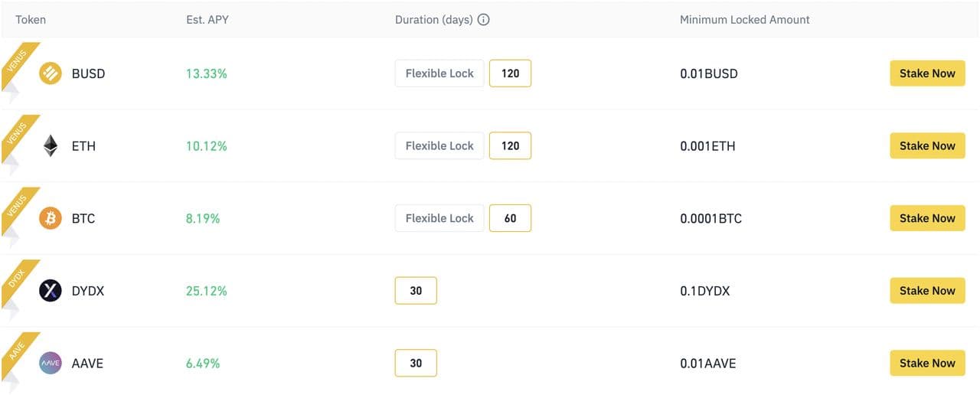This screenshot has width=980, height=398.
Task: Click the VENUS ribbon on BUSD row
Action: click(x=17, y=63)
